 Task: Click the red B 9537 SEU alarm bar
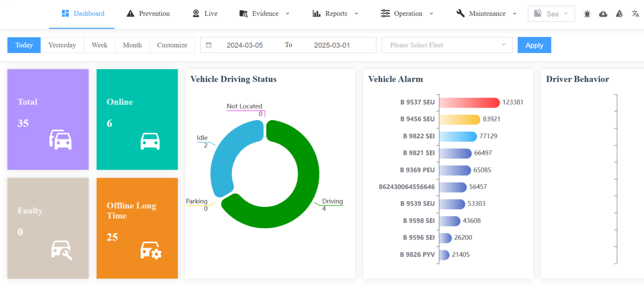469,103
